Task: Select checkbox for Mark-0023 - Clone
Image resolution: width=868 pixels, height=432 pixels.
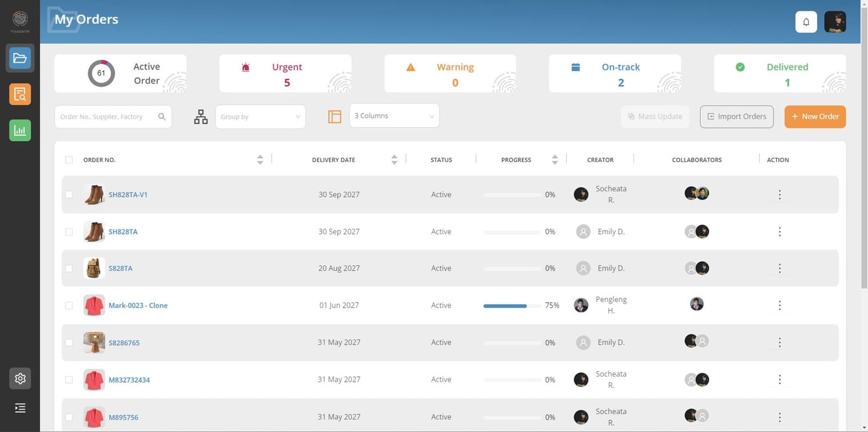Action: tap(69, 306)
